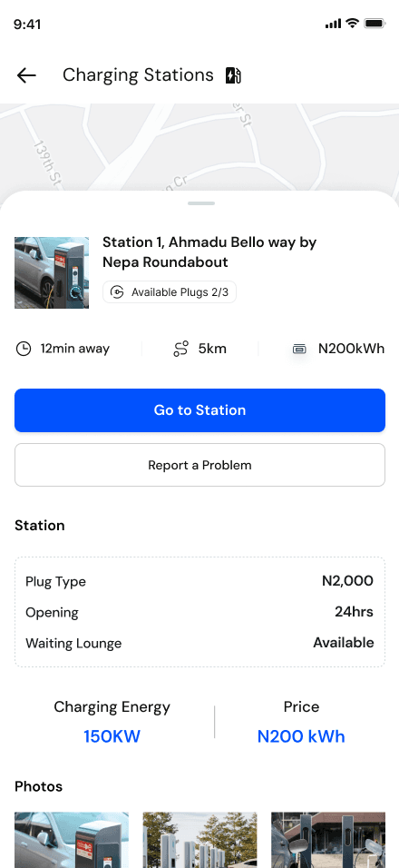Tap the battery status icon
The image size is (399, 868).
coord(375,24)
